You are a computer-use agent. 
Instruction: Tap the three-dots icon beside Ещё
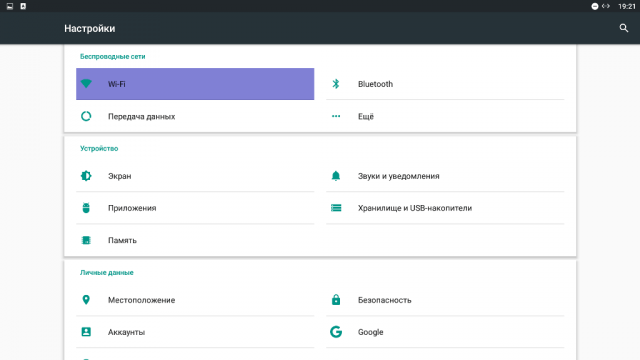[336, 116]
